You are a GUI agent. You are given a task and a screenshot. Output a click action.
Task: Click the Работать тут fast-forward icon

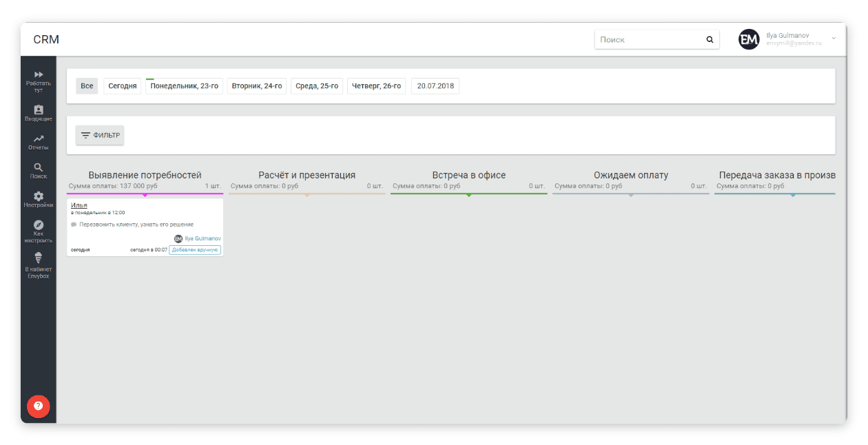point(39,74)
